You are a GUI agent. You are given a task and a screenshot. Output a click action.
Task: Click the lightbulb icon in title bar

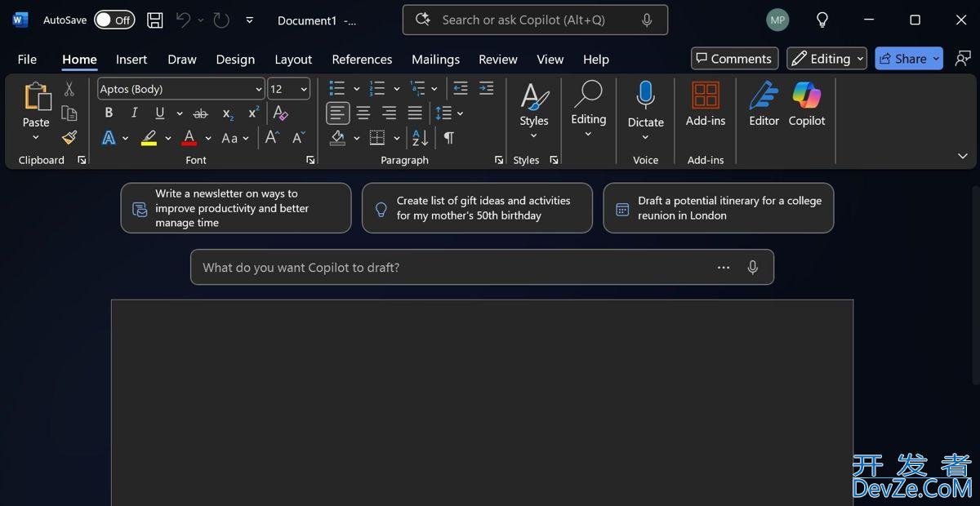(822, 20)
